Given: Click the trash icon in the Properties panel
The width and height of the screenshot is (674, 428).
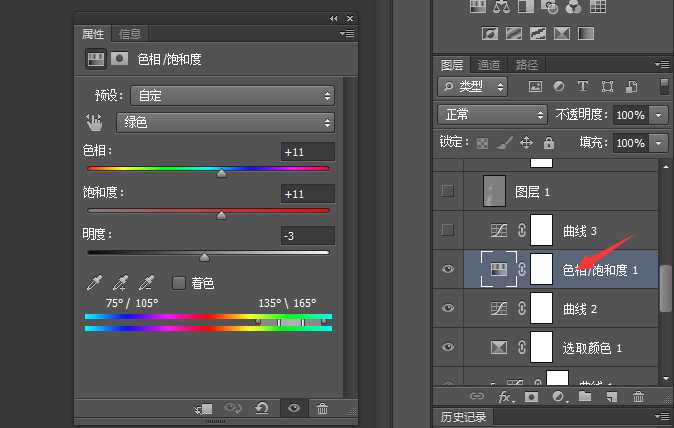Looking at the screenshot, I should [x=322, y=408].
